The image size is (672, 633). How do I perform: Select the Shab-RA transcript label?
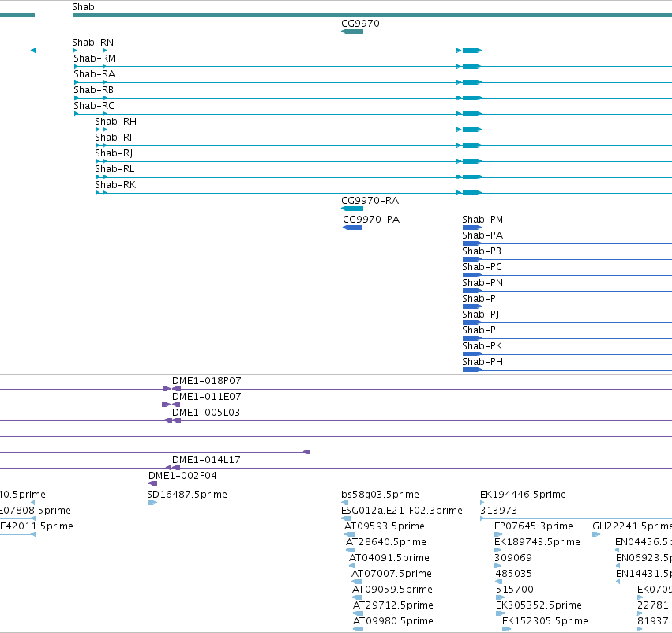tap(94, 74)
